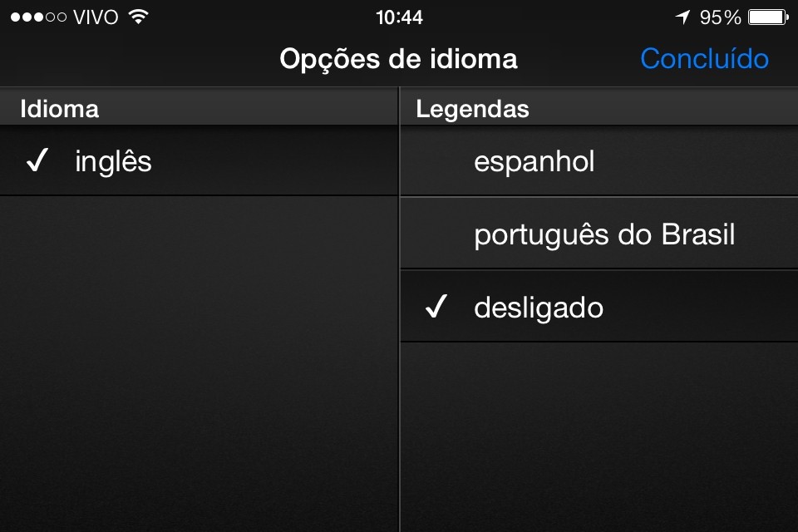This screenshot has height=532, width=798.
Task: Tap empty area below inglês row
Action: coord(199,357)
